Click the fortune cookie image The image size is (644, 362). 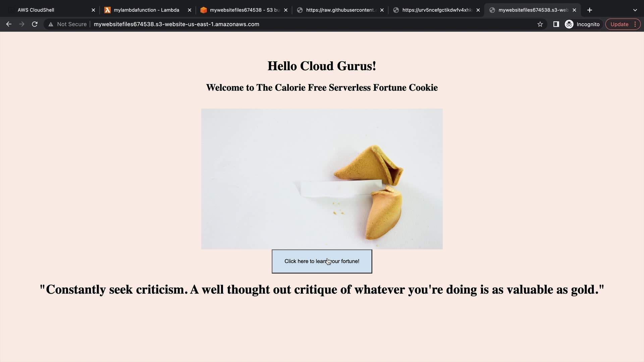[x=322, y=179]
